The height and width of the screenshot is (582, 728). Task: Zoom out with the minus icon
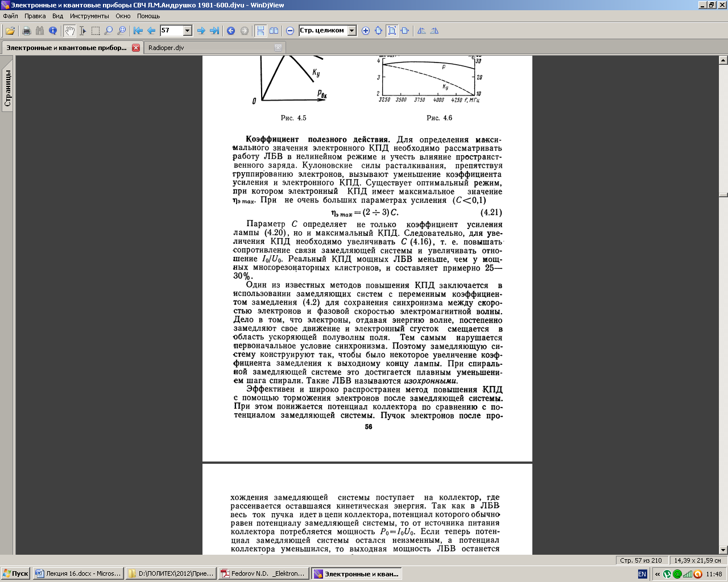290,31
